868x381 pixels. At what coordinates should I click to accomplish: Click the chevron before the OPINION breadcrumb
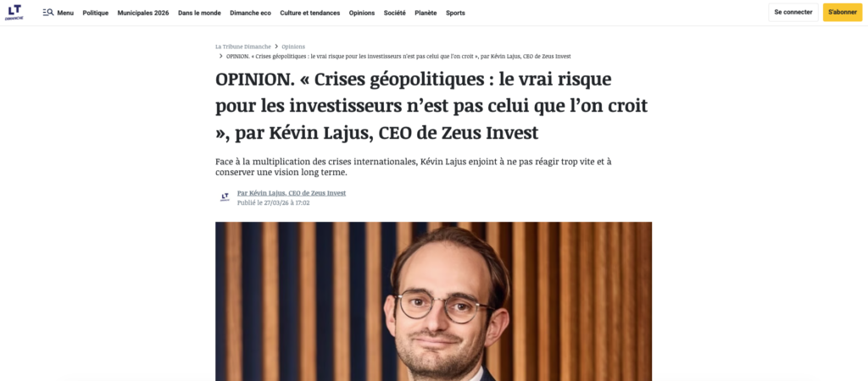(221, 57)
